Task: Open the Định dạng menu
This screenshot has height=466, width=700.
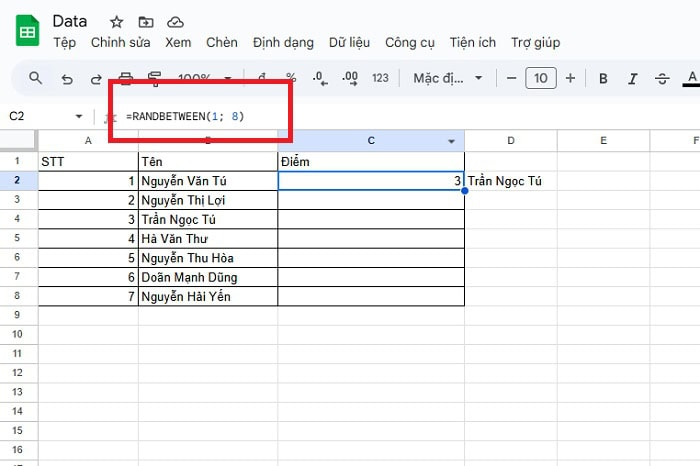Action: pos(283,43)
